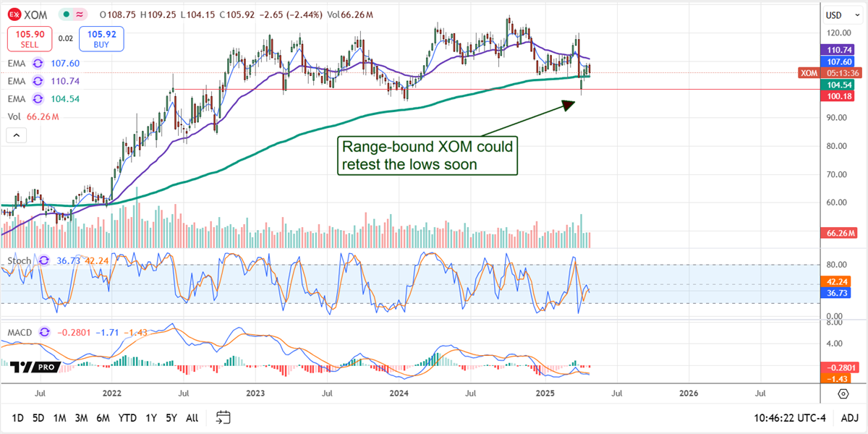Collapse the indicator legend with the chevron

[16, 135]
